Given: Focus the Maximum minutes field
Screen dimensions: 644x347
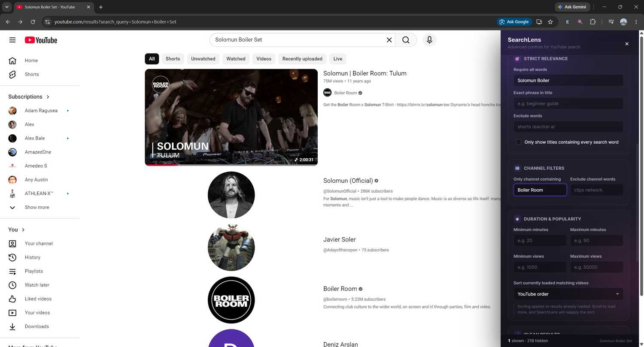Looking at the screenshot, I should (597, 241).
